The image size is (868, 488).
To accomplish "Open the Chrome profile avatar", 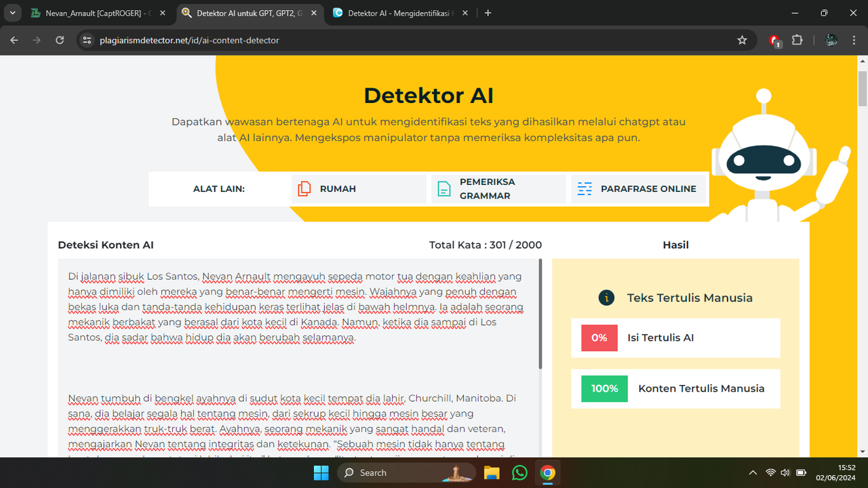I will [831, 40].
